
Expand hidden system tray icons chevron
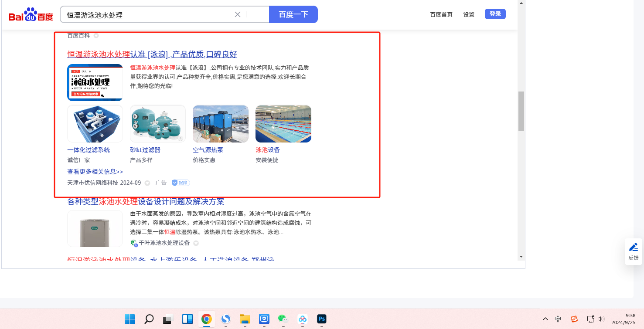[x=545, y=319]
